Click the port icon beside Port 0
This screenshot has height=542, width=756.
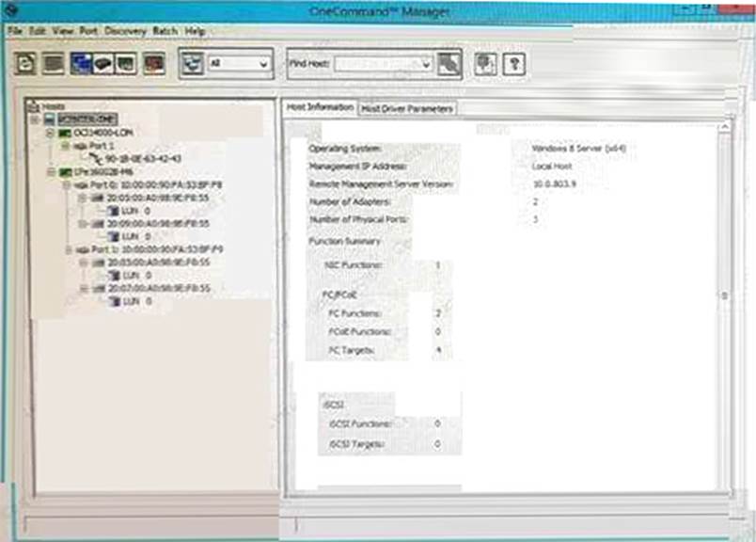point(82,185)
